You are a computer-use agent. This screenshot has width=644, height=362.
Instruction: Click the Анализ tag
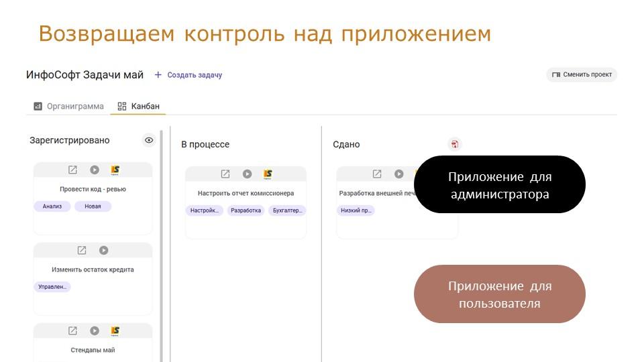(x=52, y=206)
